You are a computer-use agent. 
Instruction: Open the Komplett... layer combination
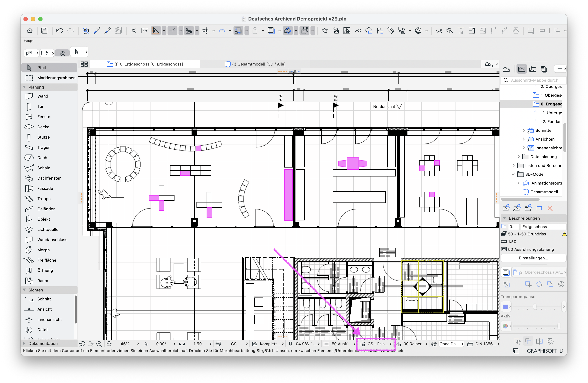[x=268, y=344]
